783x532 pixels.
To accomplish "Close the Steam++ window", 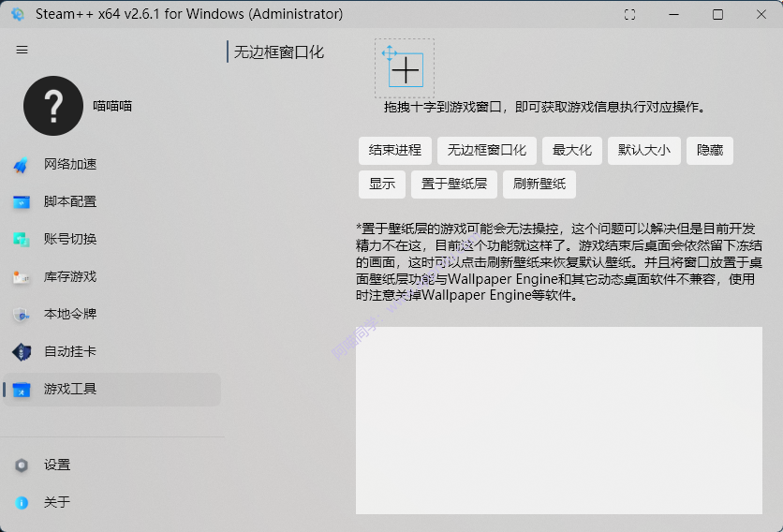I will pyautogui.click(x=761, y=14).
